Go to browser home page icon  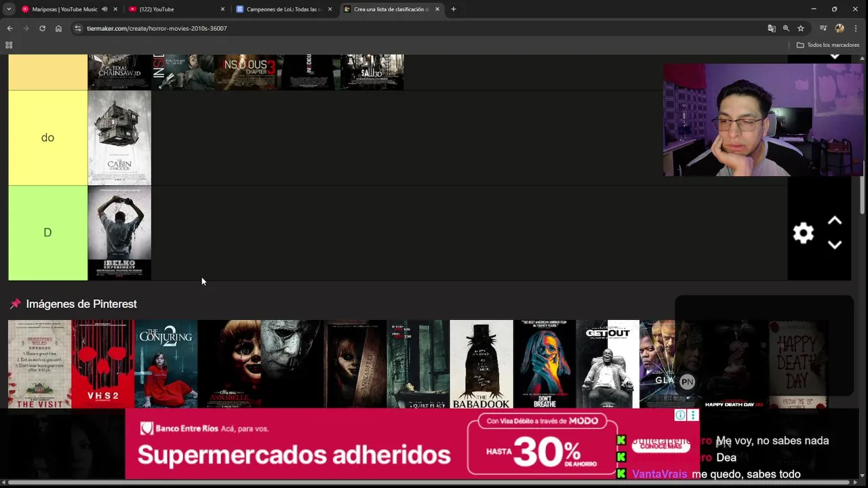[58, 28]
